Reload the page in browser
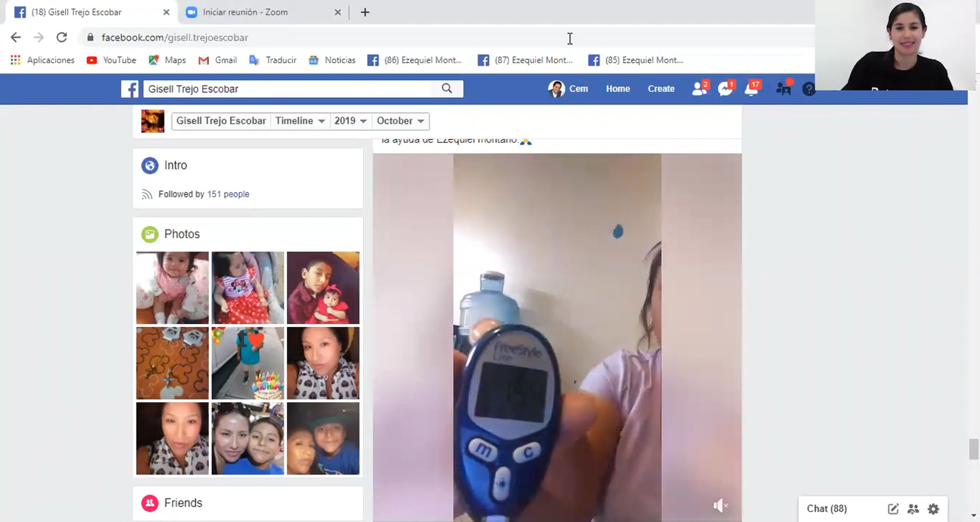 pyautogui.click(x=62, y=38)
